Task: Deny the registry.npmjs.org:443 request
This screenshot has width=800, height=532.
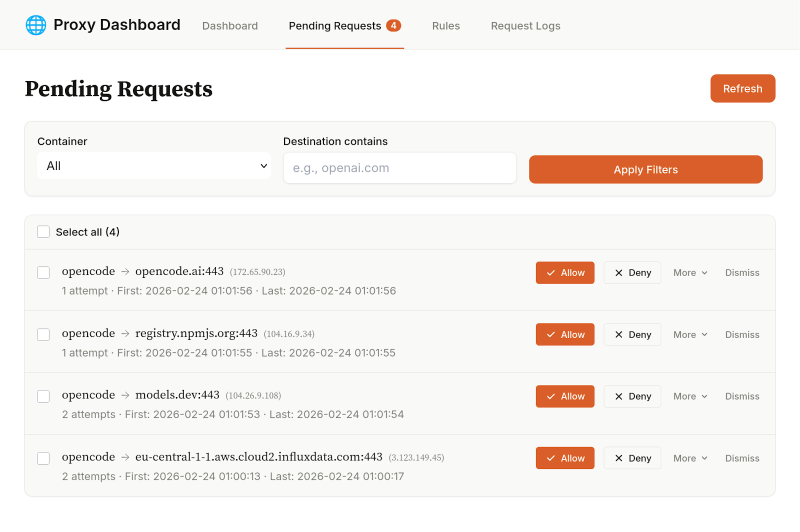Action: coord(632,334)
